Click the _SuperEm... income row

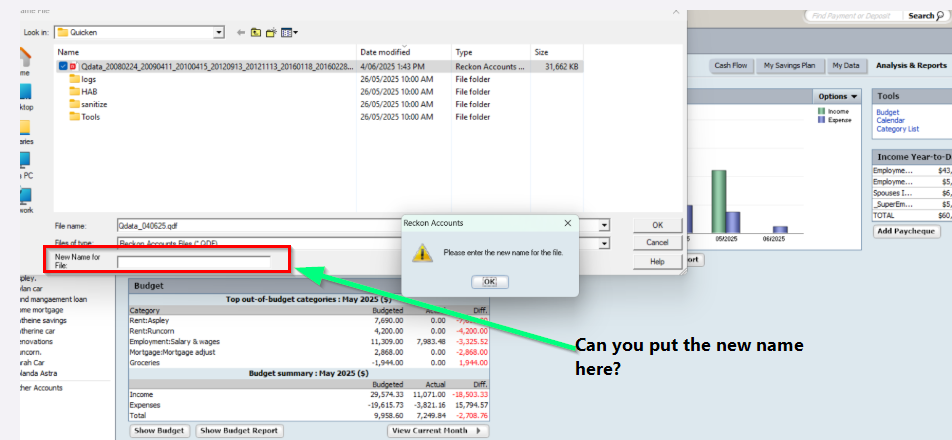[912, 204]
